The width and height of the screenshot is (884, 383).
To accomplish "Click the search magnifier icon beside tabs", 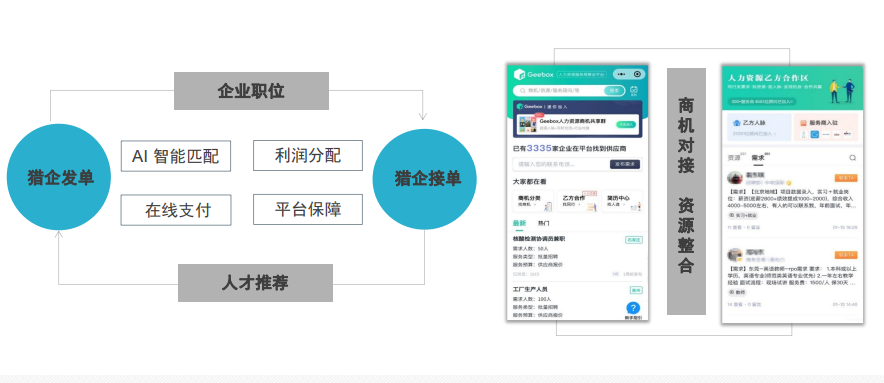I will pos(852,158).
